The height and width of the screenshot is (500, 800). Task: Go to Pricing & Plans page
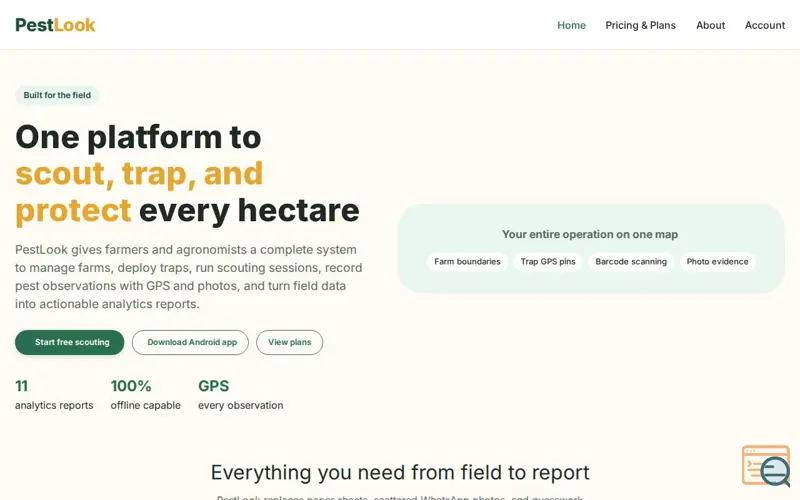(640, 25)
